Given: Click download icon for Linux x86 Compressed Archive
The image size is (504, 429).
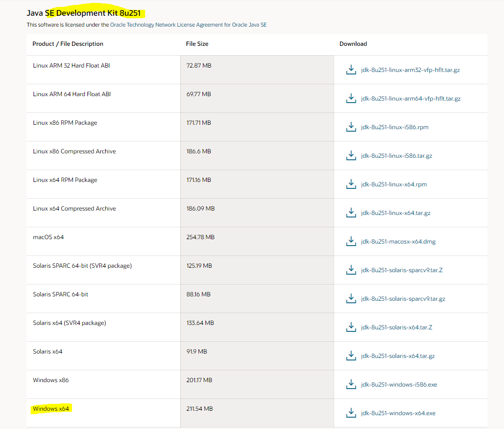Looking at the screenshot, I should [351, 155].
